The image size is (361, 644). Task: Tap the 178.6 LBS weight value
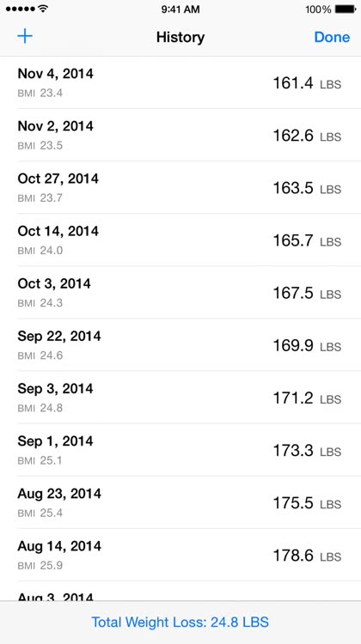click(307, 556)
